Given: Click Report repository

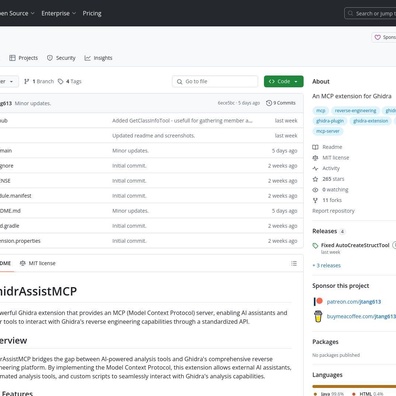Looking at the screenshot, I should [333, 211].
